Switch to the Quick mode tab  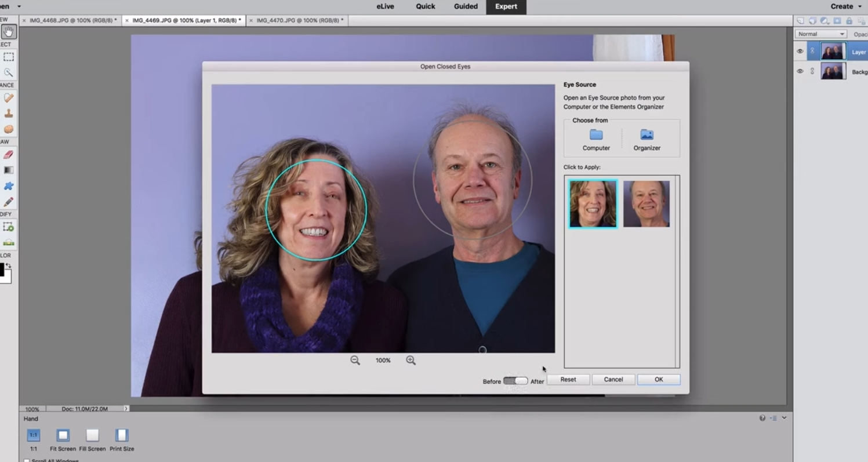tap(426, 6)
